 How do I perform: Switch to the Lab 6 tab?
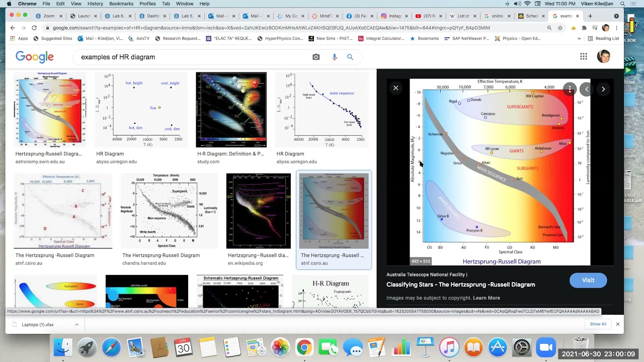point(118,16)
